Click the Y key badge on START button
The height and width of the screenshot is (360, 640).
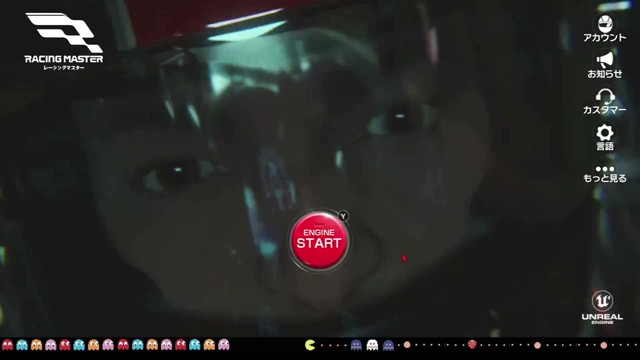(x=343, y=216)
